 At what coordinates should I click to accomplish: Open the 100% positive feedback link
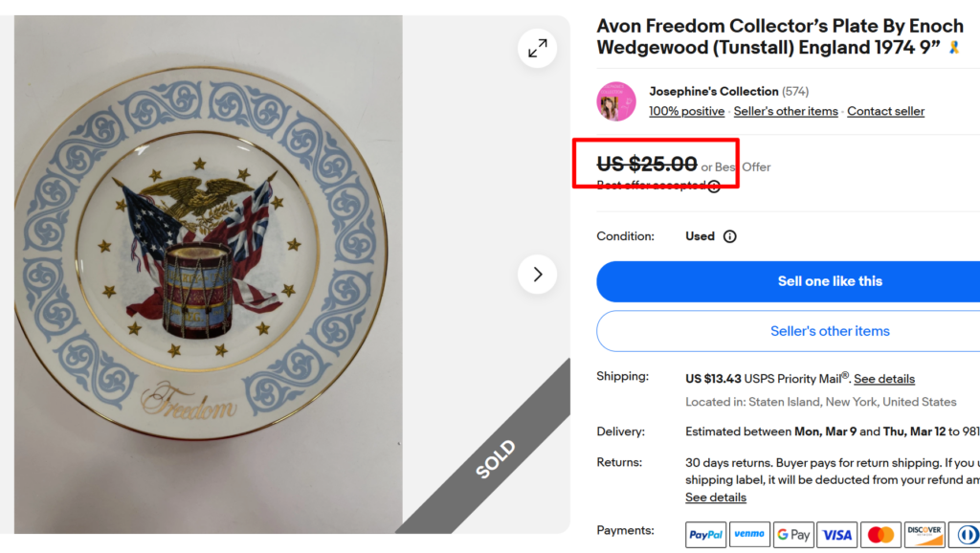[686, 111]
